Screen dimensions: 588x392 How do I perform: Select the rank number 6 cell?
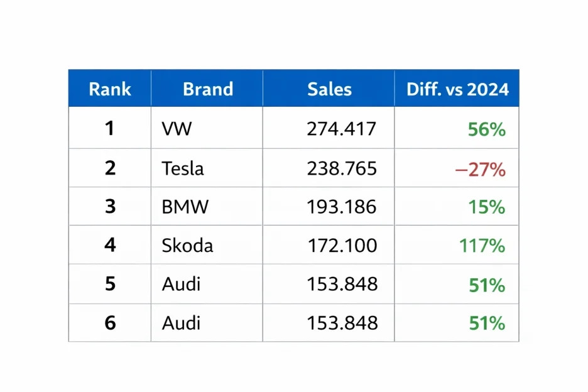[110, 323]
